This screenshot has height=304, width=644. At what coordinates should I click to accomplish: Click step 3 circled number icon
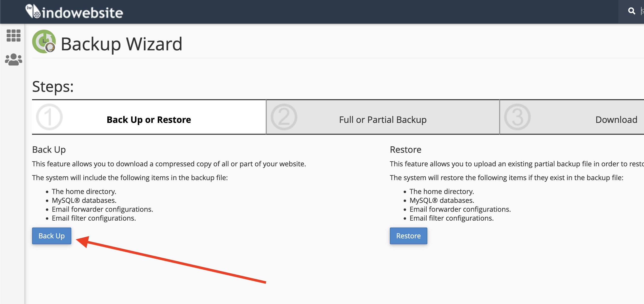tap(517, 117)
